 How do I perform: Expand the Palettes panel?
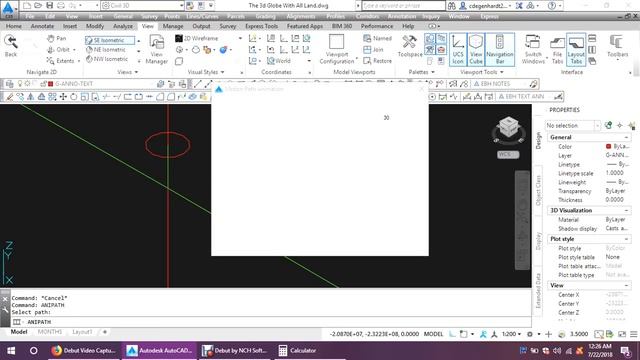click(422, 72)
